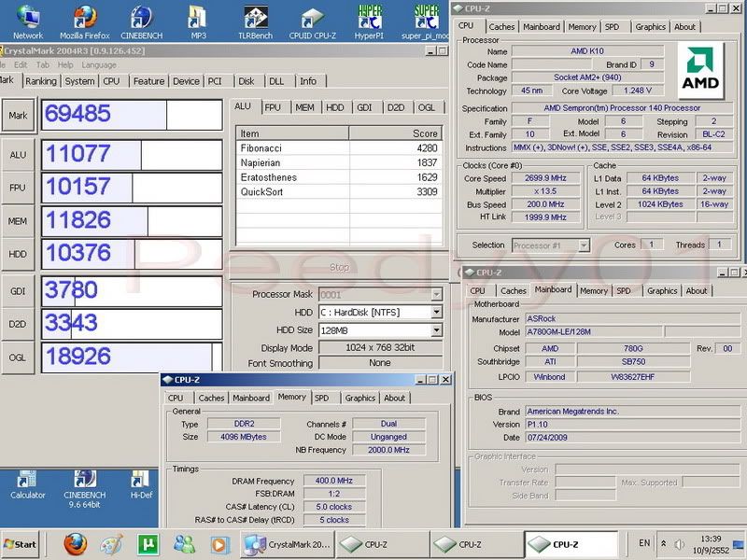Open the super_pi_mod desktop shortcut

tap(426, 21)
